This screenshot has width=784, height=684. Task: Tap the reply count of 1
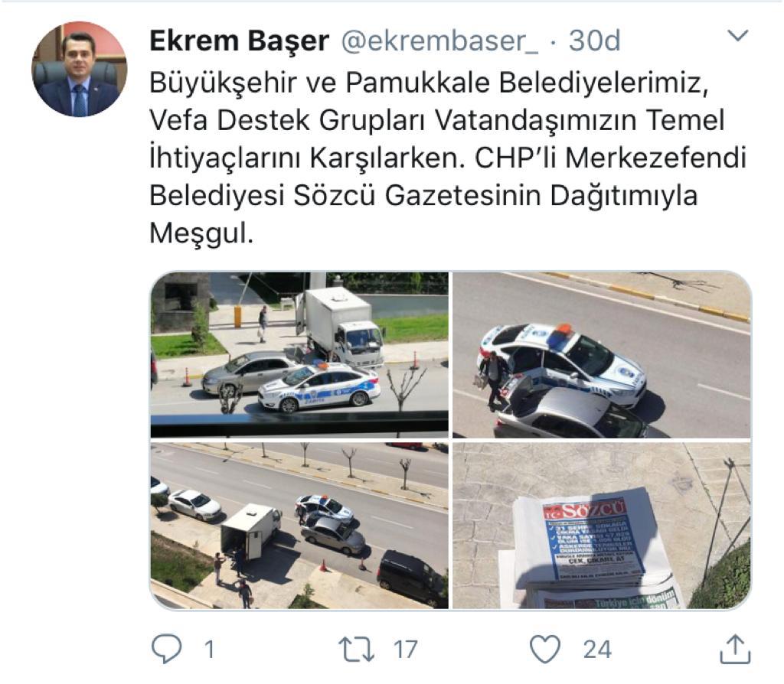coord(210,650)
